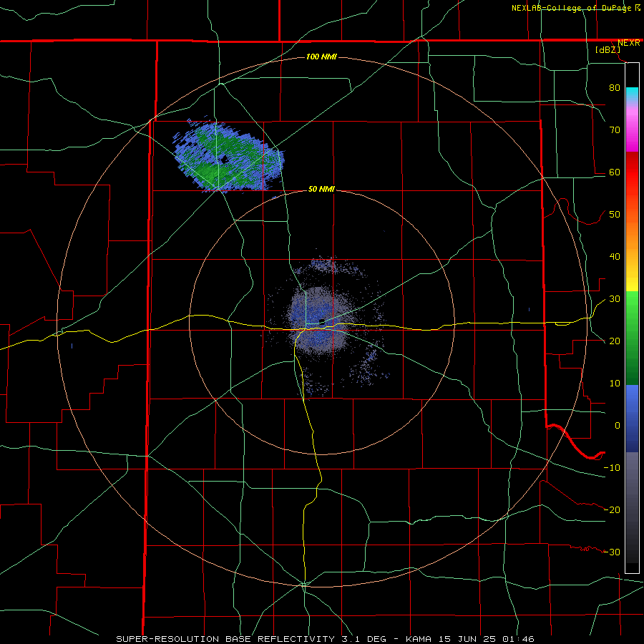Click the -30 value on the dBZ scale

(x=612, y=552)
